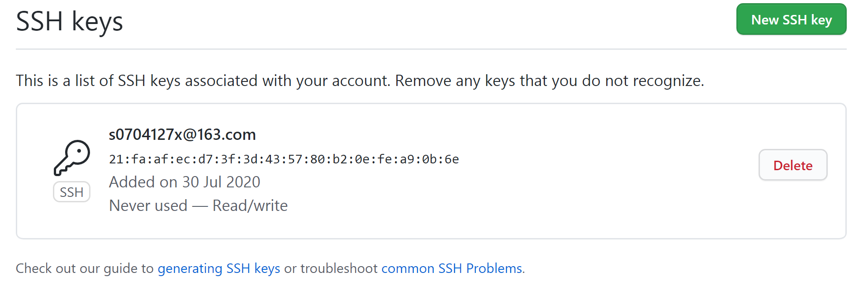Viewport: 868px width, 301px height.
Task: Click the dash between Never used and Read/write
Action: [200, 206]
